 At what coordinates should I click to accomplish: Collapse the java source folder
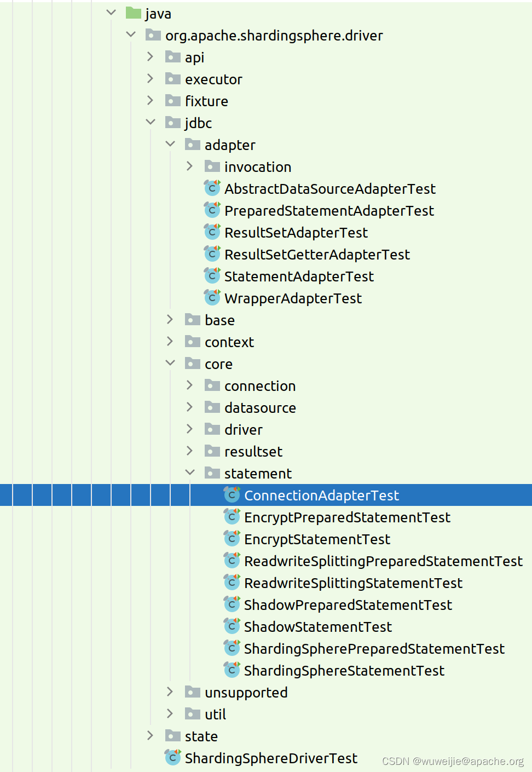click(x=111, y=12)
